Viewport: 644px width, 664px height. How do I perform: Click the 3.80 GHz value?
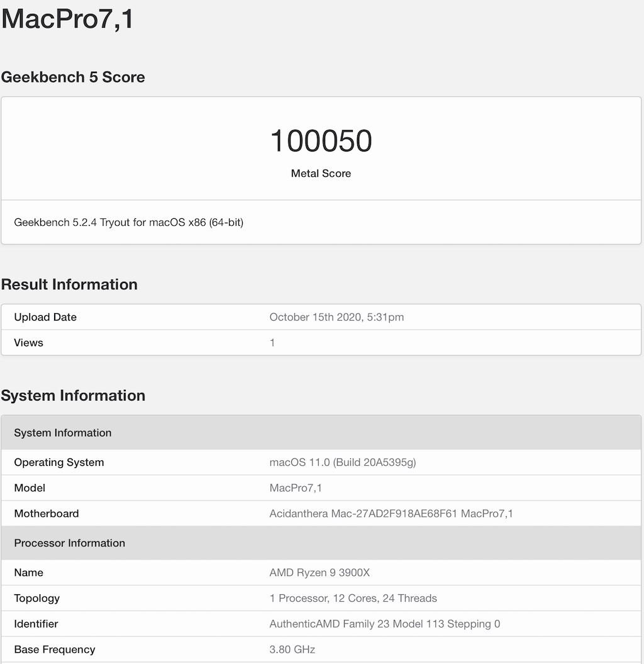click(292, 650)
